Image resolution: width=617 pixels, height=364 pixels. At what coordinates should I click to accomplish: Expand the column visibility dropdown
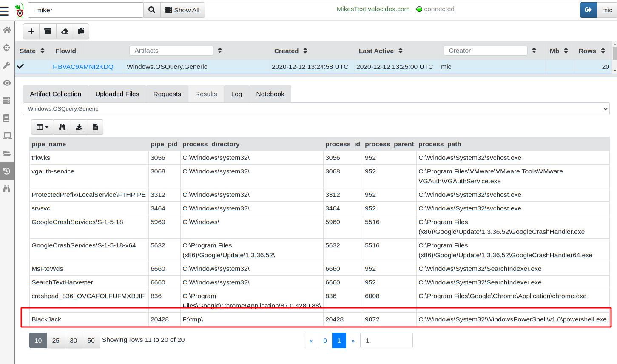[x=43, y=127]
